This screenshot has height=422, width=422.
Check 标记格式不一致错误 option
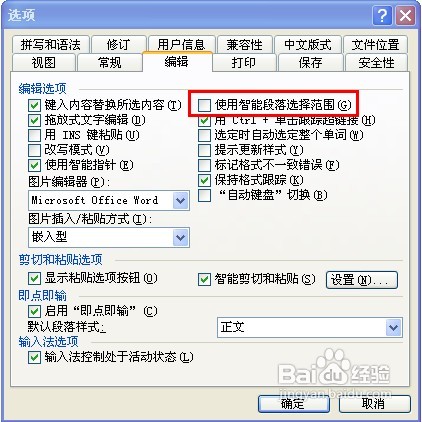(x=204, y=165)
